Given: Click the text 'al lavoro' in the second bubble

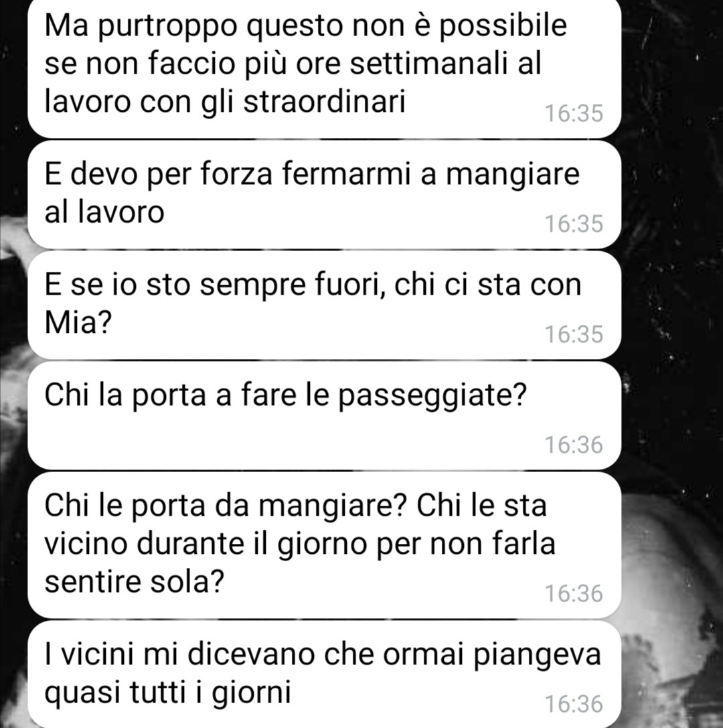Looking at the screenshot, I should (104, 212).
